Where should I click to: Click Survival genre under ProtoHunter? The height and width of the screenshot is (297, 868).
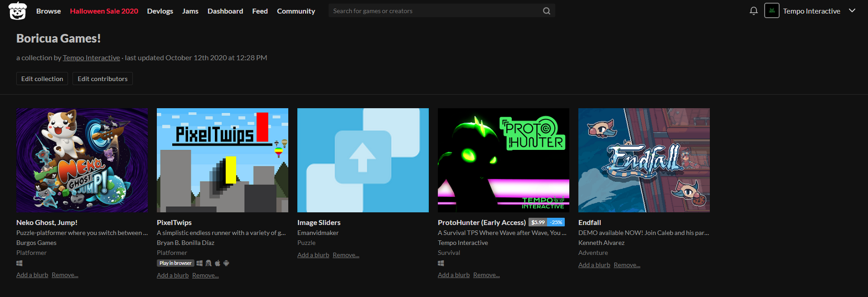pyautogui.click(x=449, y=253)
